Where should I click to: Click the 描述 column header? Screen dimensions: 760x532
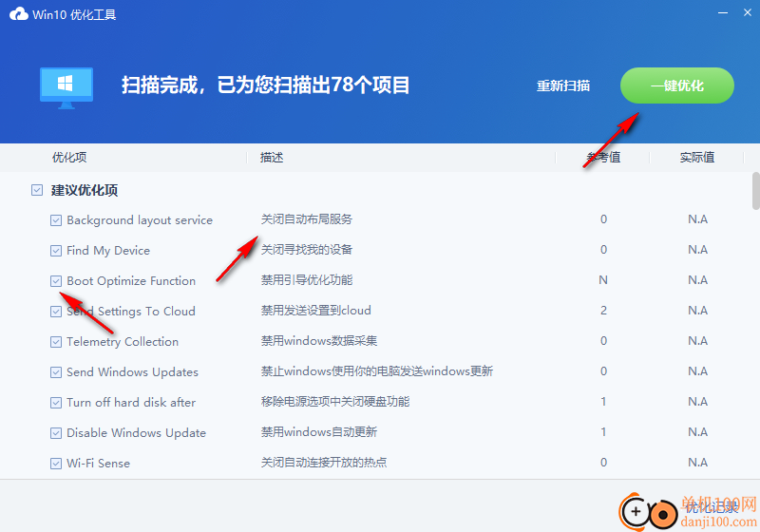[272, 158]
